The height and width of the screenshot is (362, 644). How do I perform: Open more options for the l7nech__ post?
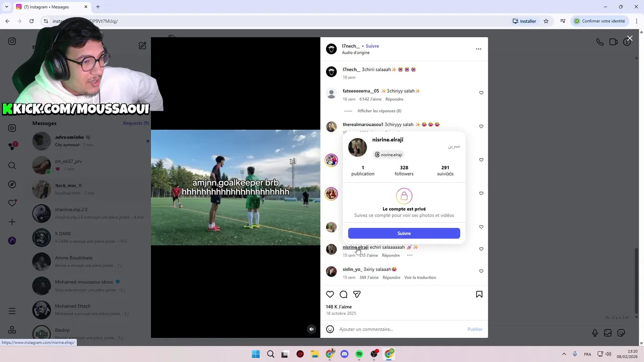click(478, 49)
